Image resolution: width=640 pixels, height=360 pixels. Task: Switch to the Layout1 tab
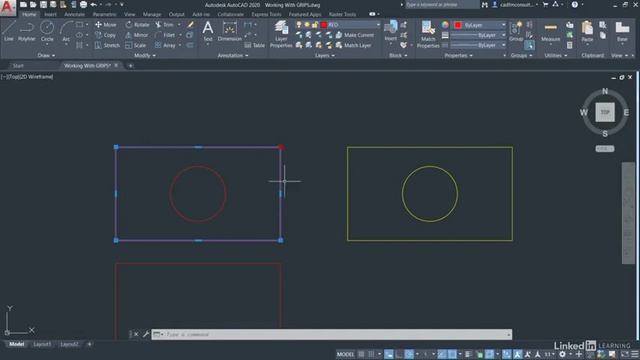coord(42,344)
